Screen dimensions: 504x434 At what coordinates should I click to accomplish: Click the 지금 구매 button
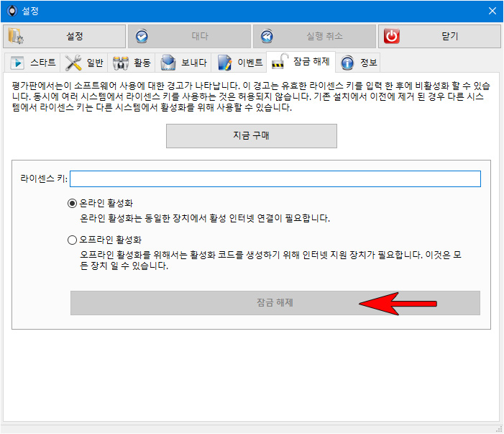pos(252,136)
